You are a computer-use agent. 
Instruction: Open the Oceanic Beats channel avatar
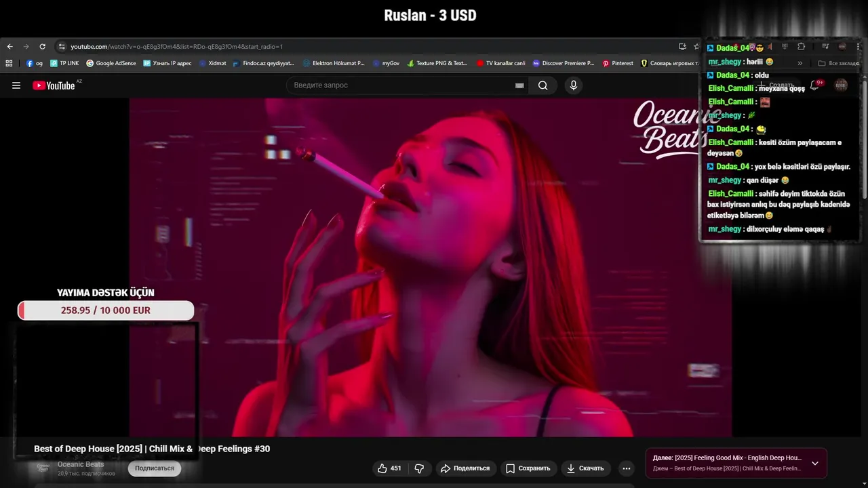(x=43, y=468)
